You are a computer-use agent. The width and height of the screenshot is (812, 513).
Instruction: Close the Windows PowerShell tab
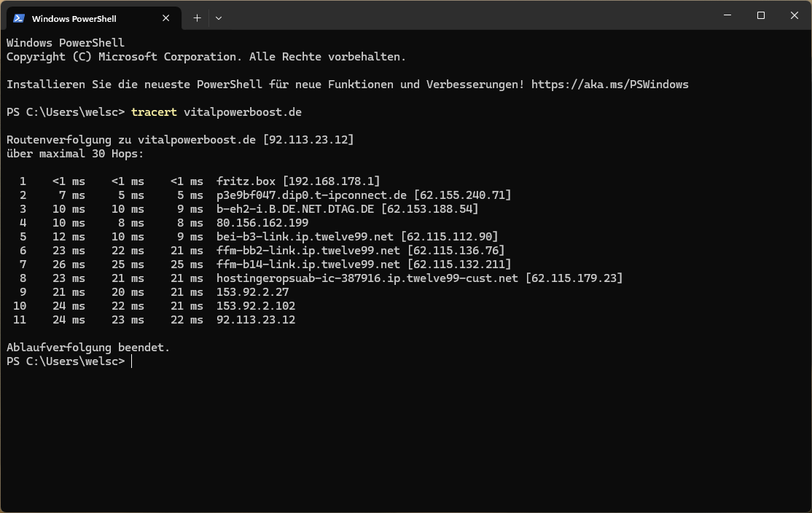tap(165, 18)
